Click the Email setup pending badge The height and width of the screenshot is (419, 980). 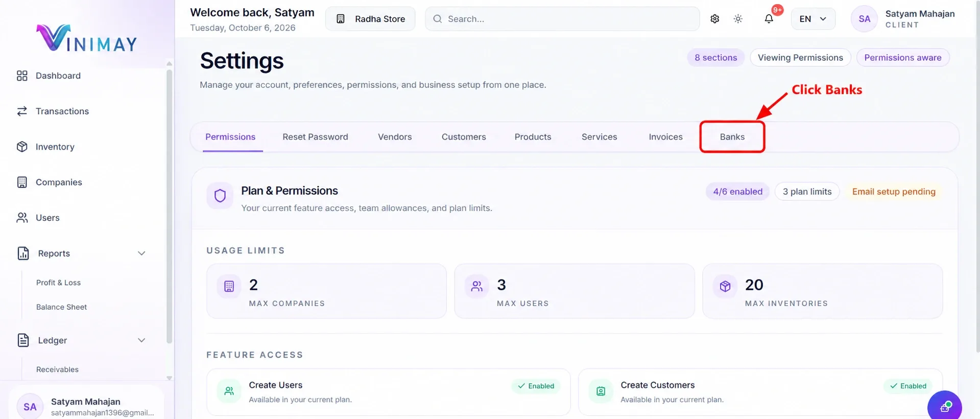tap(894, 192)
